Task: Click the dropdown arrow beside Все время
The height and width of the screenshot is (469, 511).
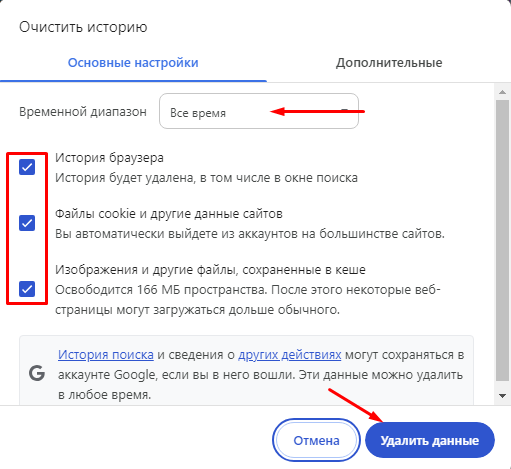Action: [x=345, y=111]
